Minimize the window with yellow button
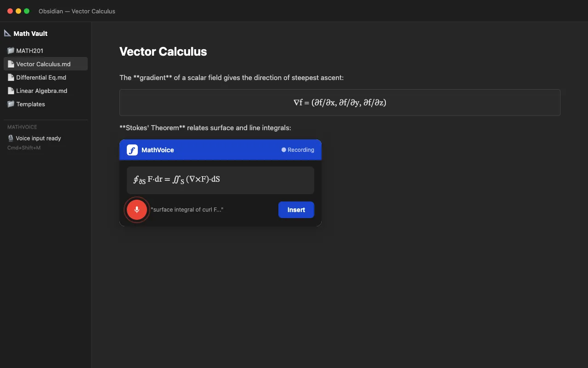This screenshot has width=588, height=368. 18,11
